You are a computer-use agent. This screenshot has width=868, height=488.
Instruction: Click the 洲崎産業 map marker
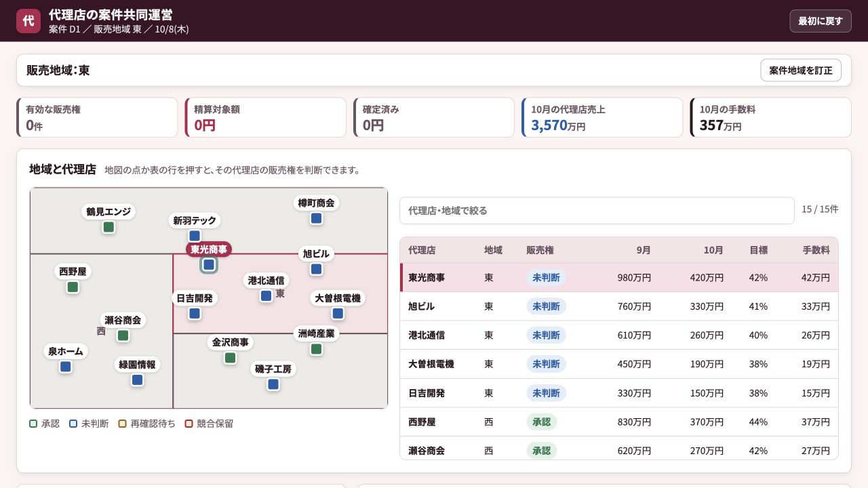tap(316, 349)
